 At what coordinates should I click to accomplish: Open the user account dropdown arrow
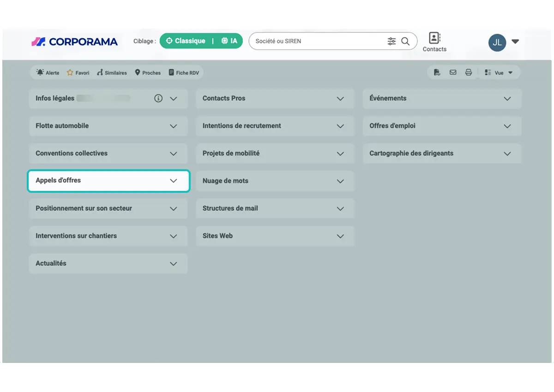coord(515,42)
